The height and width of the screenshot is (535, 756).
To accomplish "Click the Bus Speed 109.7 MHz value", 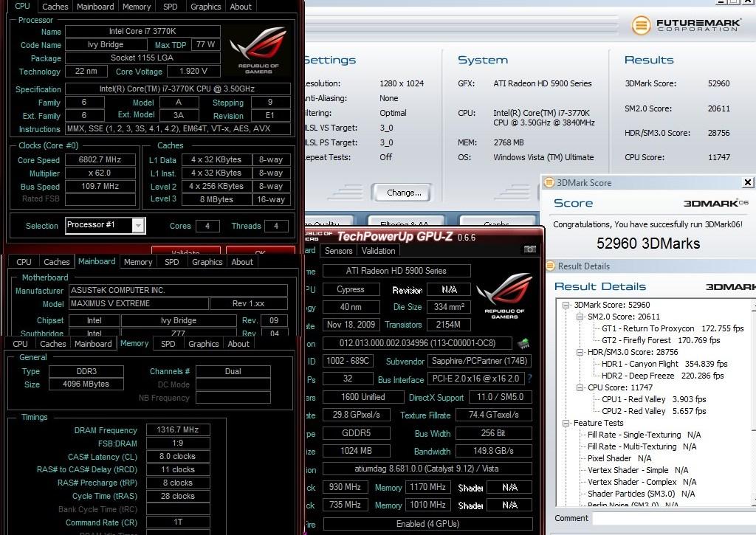I will tap(100, 186).
